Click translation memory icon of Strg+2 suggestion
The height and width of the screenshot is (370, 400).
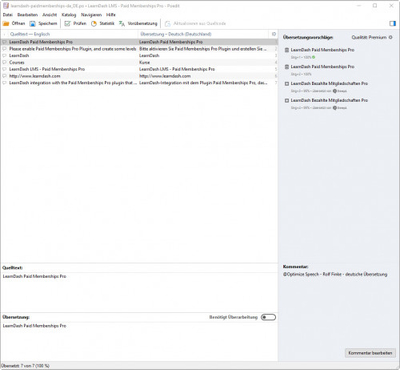click(x=287, y=67)
